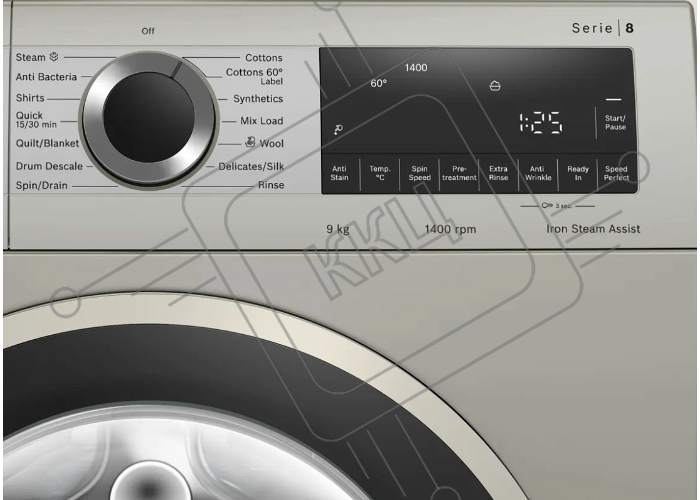Select the Cottons 60° Label program
The image size is (700, 500).
point(254,76)
